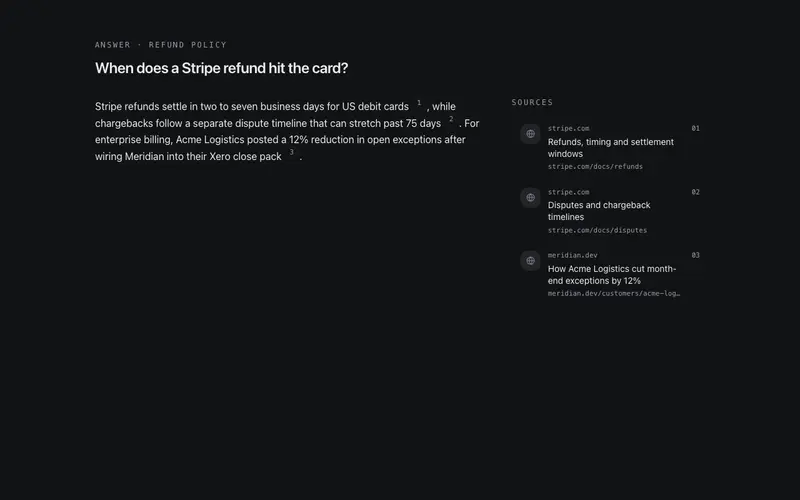Image resolution: width=800 pixels, height=500 pixels.
Task: Click the globe icon beside the meridian.dev source
Action: [530, 261]
